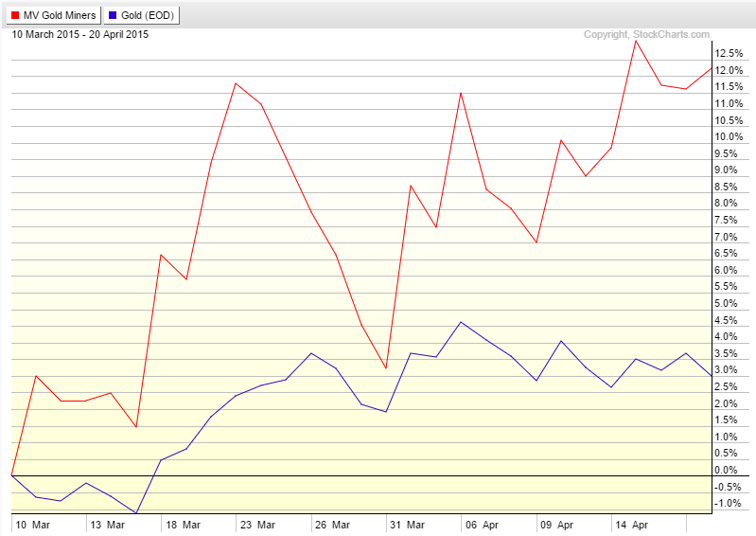Click the blue Gold (EOD) swatch
Screen dimensions: 756x536
coord(113,15)
